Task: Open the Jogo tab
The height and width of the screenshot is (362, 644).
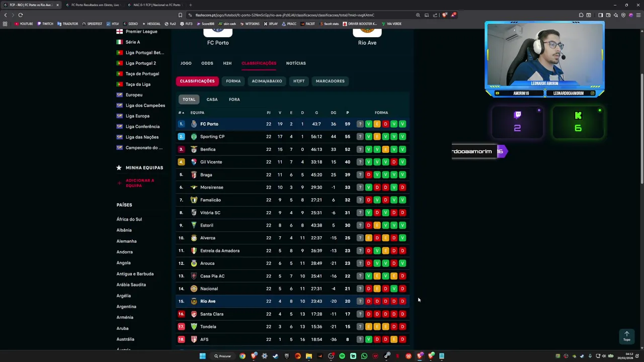Action: point(186,63)
